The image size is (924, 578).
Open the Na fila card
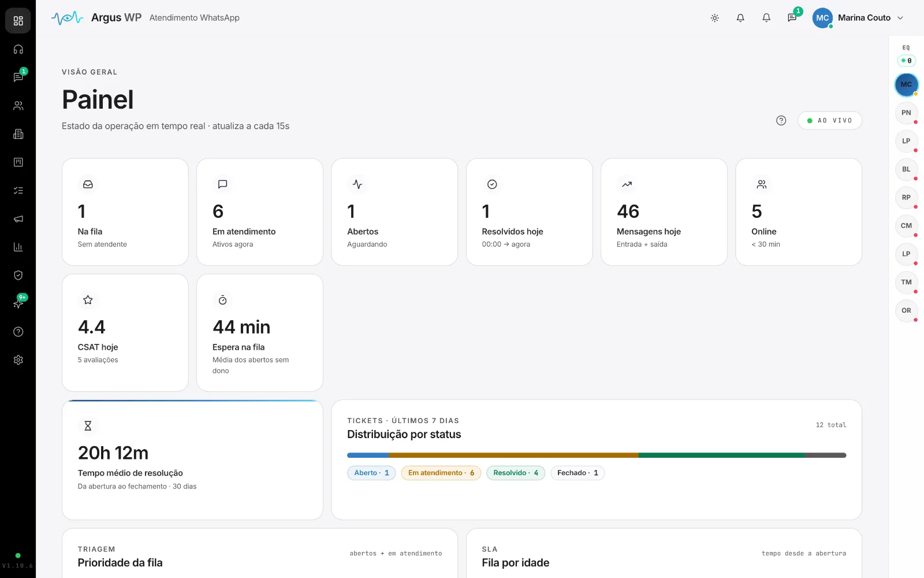[x=125, y=212]
